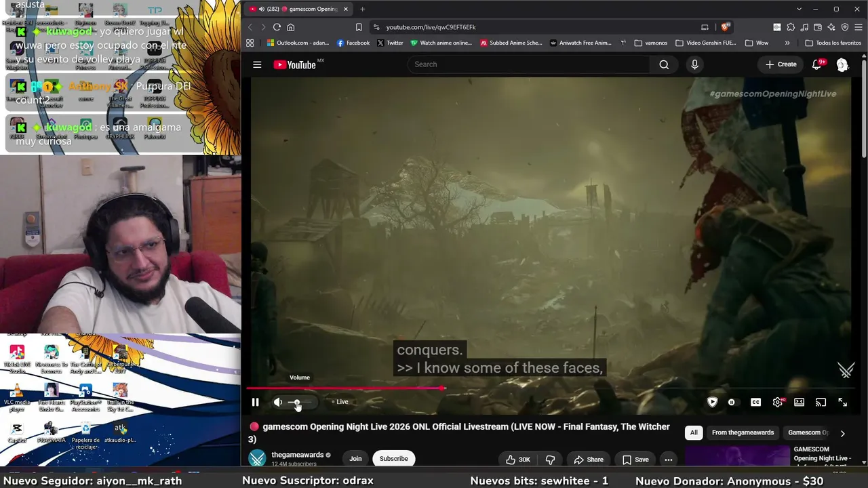Click the address bar URL
868x488 pixels.
431,27
